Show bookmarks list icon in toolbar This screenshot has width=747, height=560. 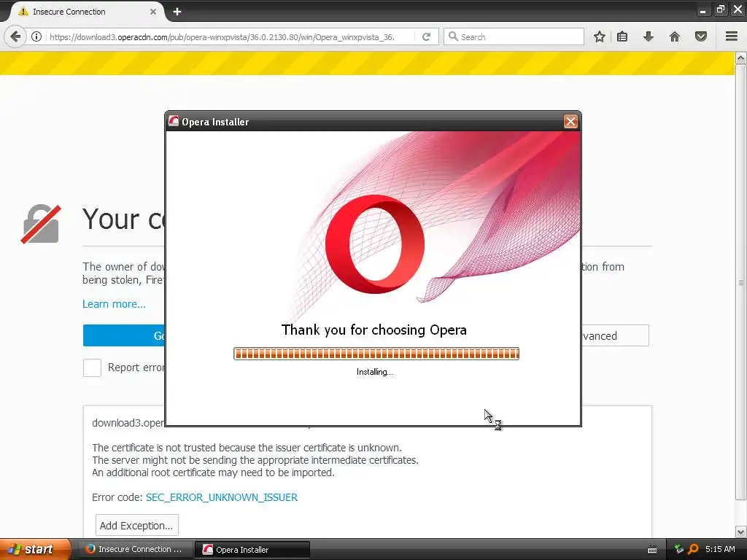pyautogui.click(x=622, y=36)
